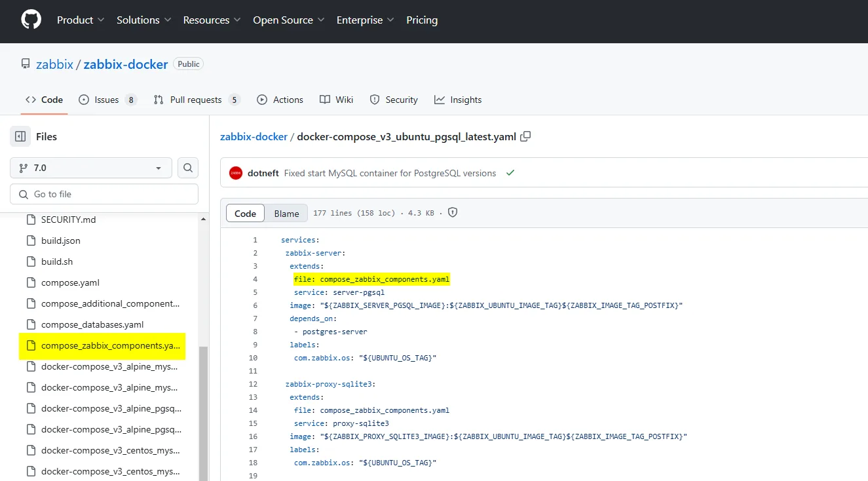Click the zabbix-docker breadcrumb link

pos(254,136)
